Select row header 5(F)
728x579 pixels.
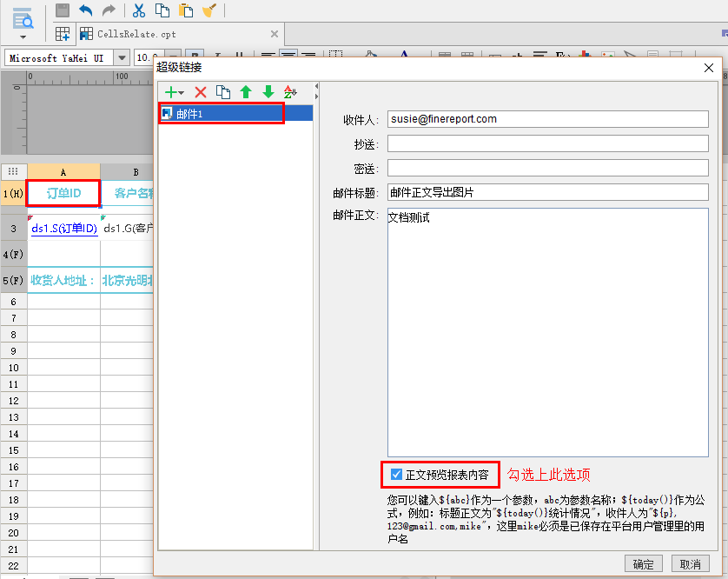point(13,280)
